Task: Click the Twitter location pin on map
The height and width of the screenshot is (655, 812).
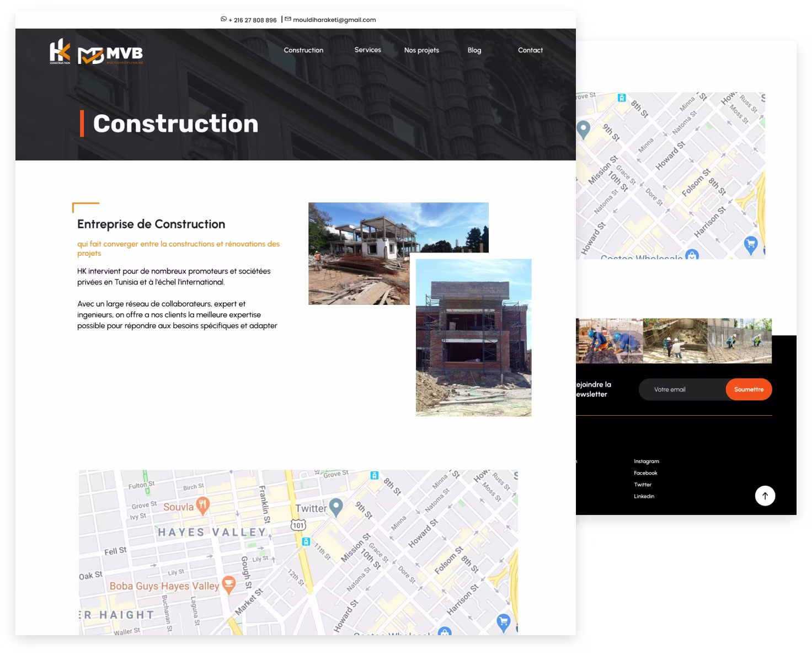Action: (x=336, y=507)
